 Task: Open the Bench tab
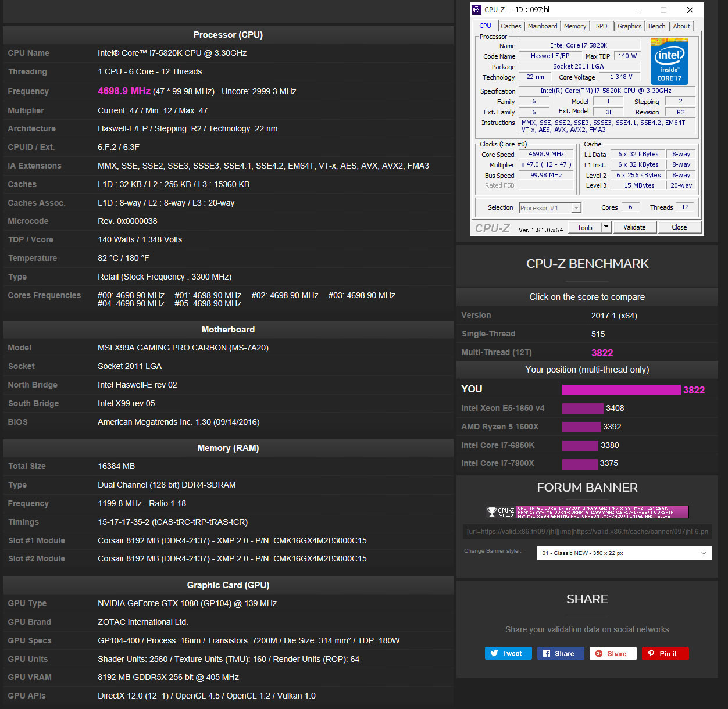click(x=657, y=26)
